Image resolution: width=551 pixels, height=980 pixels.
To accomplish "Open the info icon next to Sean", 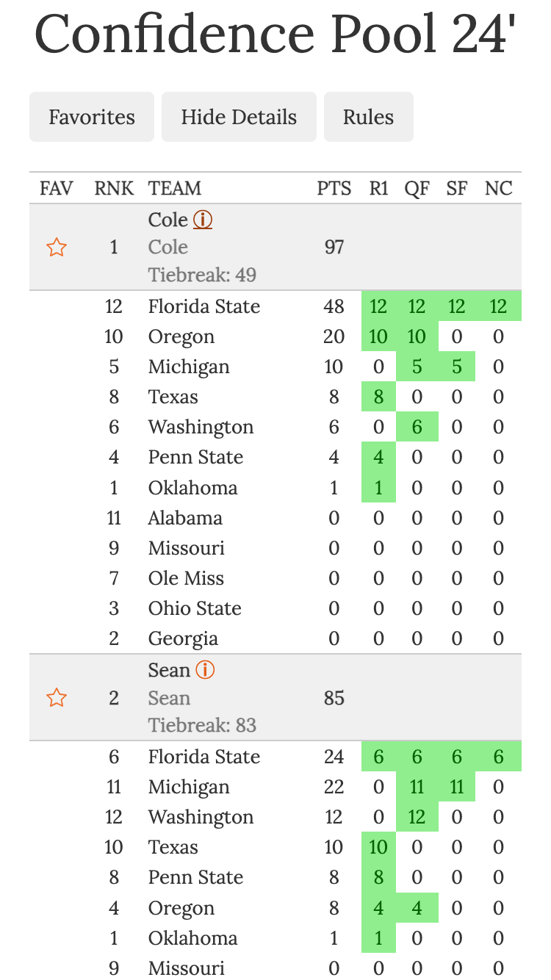I will click(x=205, y=670).
